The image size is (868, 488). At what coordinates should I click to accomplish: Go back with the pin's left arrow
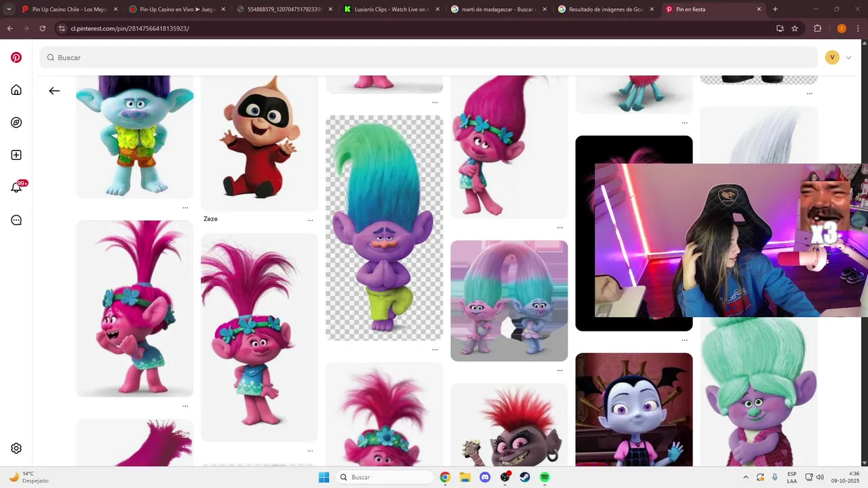54,91
